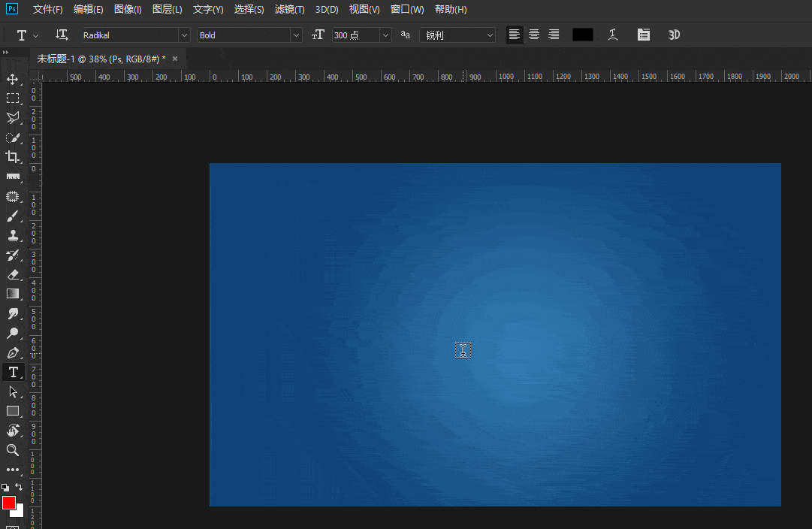Open the Bold font style dropdown
This screenshot has height=529, width=812.
[296, 35]
